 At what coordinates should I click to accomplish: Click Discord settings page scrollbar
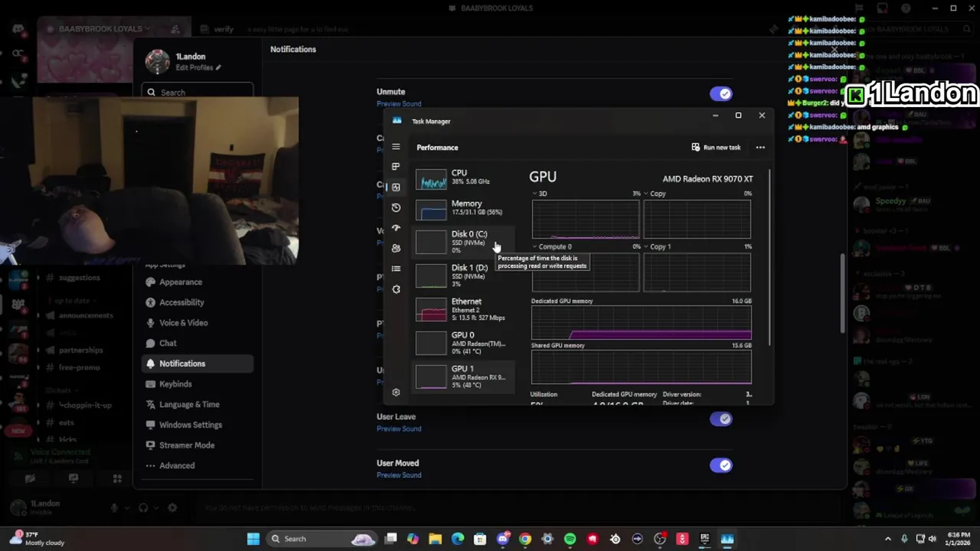(x=843, y=292)
